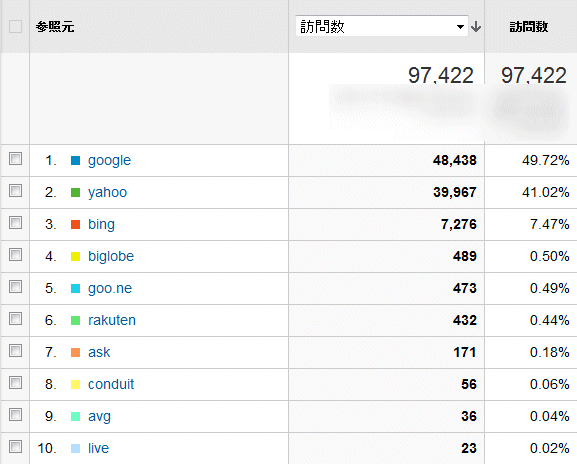The image size is (577, 464).
Task: Click the green yahoo color swatch
Action: tap(75, 192)
